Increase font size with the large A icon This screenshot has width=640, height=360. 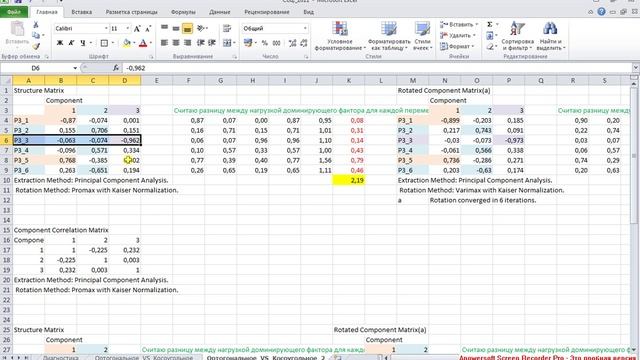[x=137, y=29]
